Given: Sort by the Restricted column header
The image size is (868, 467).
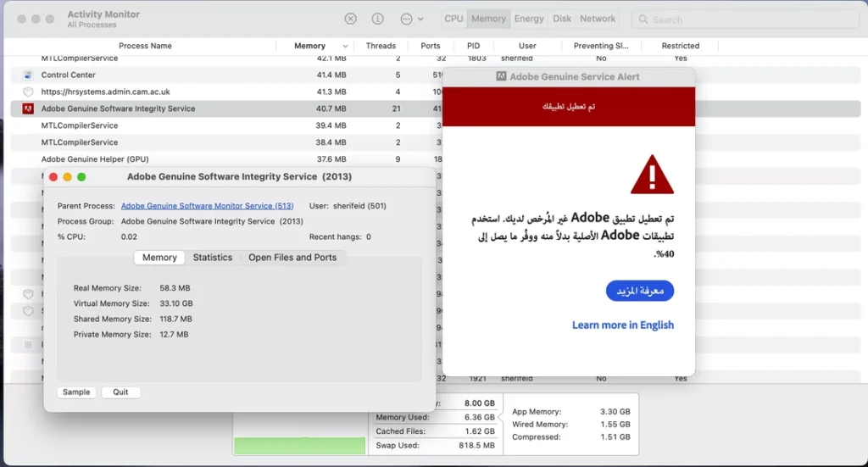Looking at the screenshot, I should [681, 46].
